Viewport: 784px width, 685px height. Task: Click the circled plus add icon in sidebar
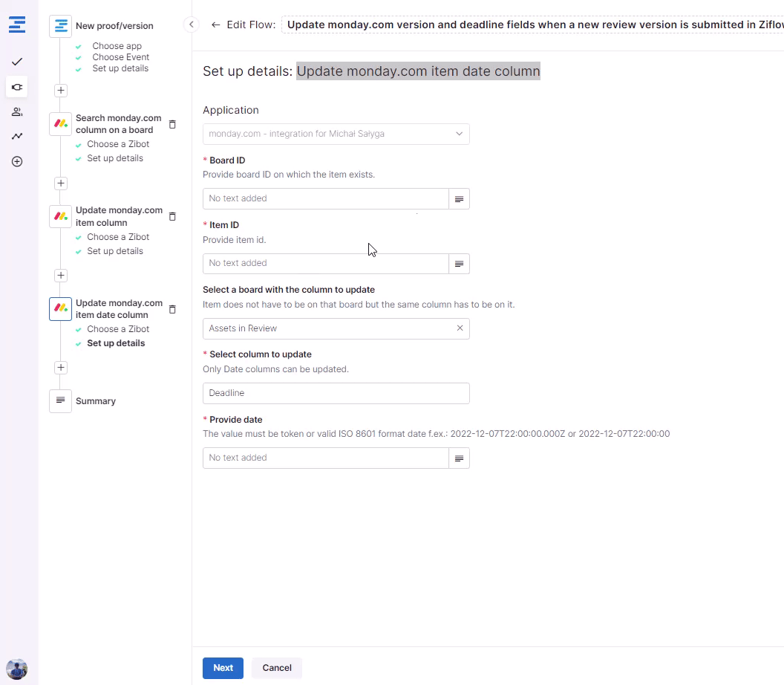tap(17, 162)
